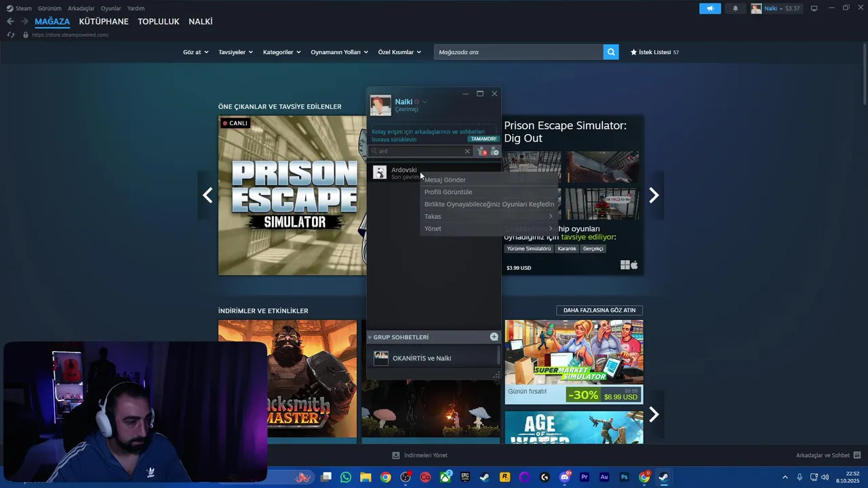Click the store search magnifier button

click(x=611, y=52)
